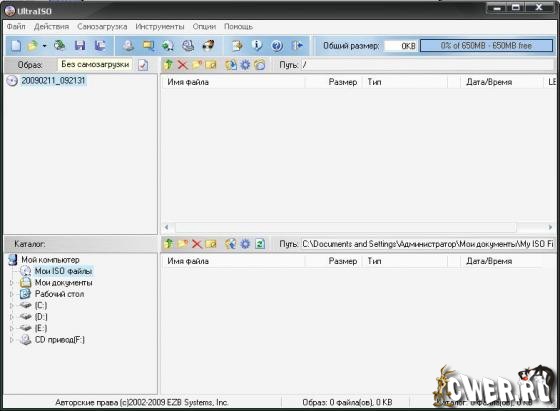
Task: Click the Mount to virtual drive icon
Action: [x=188, y=46]
